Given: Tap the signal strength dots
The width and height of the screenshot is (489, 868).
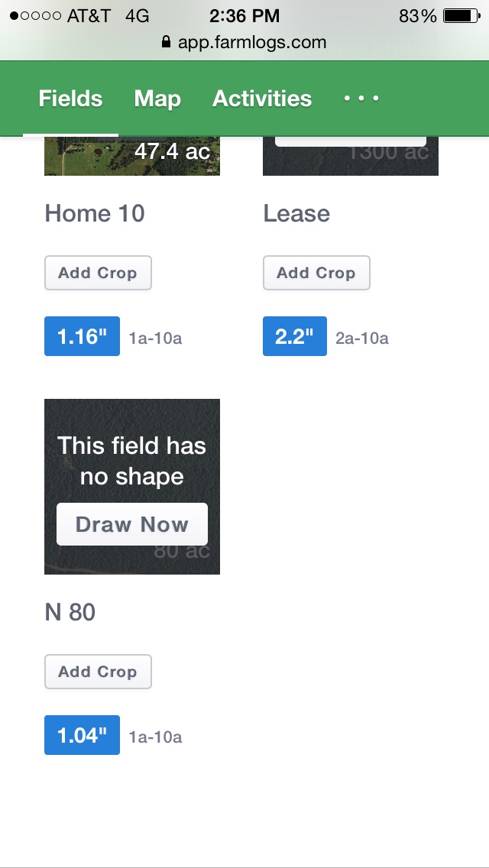Looking at the screenshot, I should (x=35, y=15).
